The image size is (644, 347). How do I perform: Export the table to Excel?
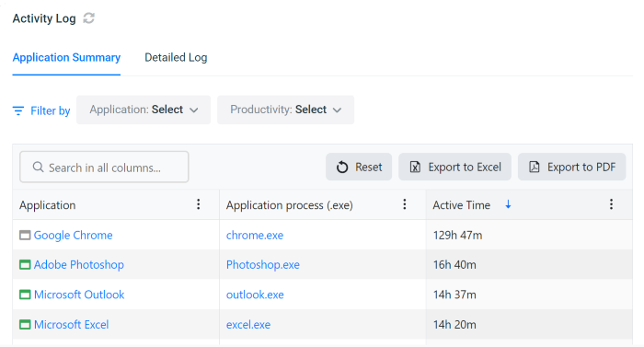(x=454, y=167)
